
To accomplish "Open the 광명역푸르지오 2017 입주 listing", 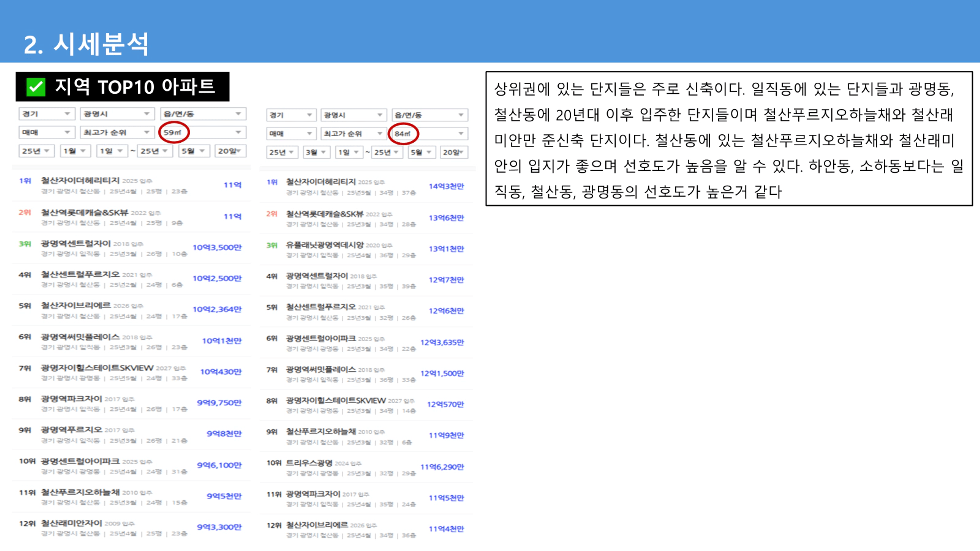I will [71, 430].
